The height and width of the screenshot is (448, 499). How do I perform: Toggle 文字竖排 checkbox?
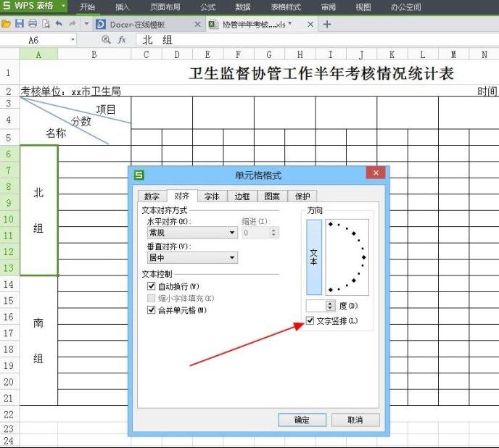[310, 320]
